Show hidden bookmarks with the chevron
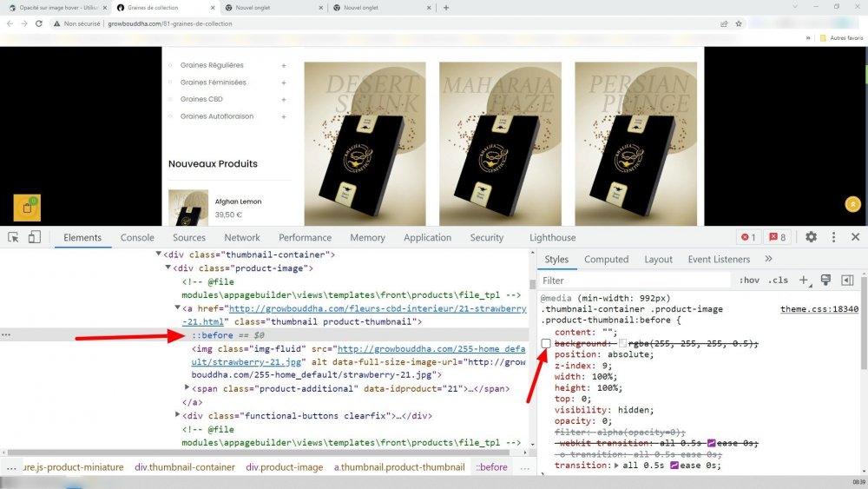868x489 pixels. [x=807, y=37]
